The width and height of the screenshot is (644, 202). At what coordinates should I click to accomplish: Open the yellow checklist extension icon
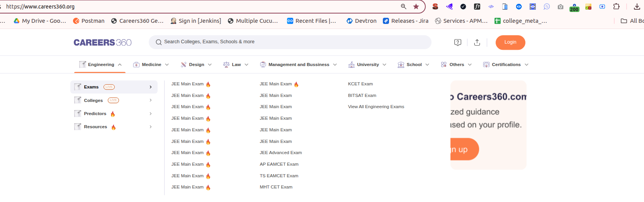coord(588,7)
